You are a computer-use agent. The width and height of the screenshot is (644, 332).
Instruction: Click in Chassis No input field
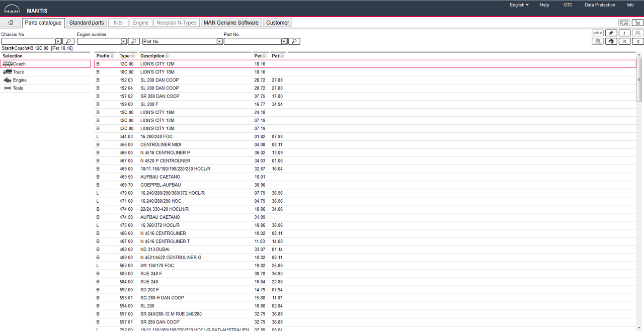pyautogui.click(x=28, y=41)
